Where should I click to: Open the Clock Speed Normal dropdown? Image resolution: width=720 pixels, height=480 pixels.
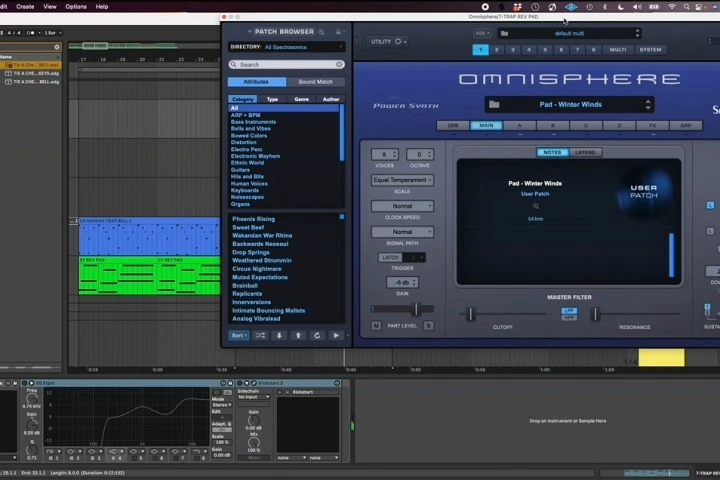pos(402,206)
